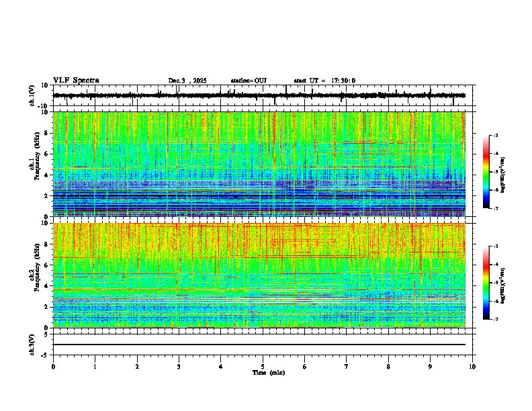The height and width of the screenshot is (411, 532).
Task: Click the "10" label ending the time axis
Action: (472, 367)
